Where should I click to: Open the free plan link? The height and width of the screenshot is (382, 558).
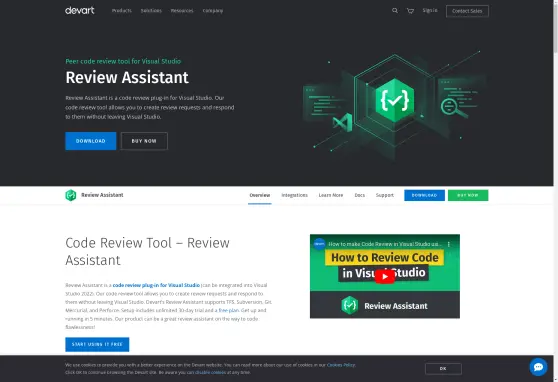(228, 310)
